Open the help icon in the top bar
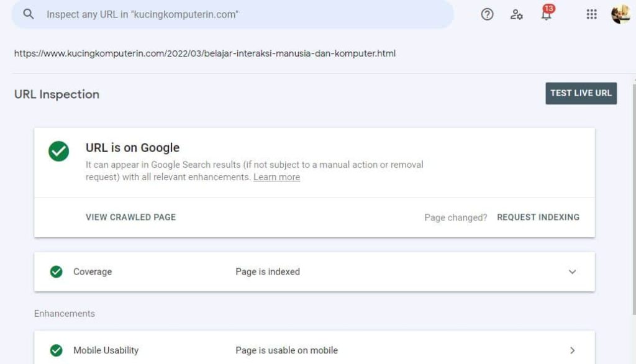The width and height of the screenshot is (636, 364). [488, 14]
